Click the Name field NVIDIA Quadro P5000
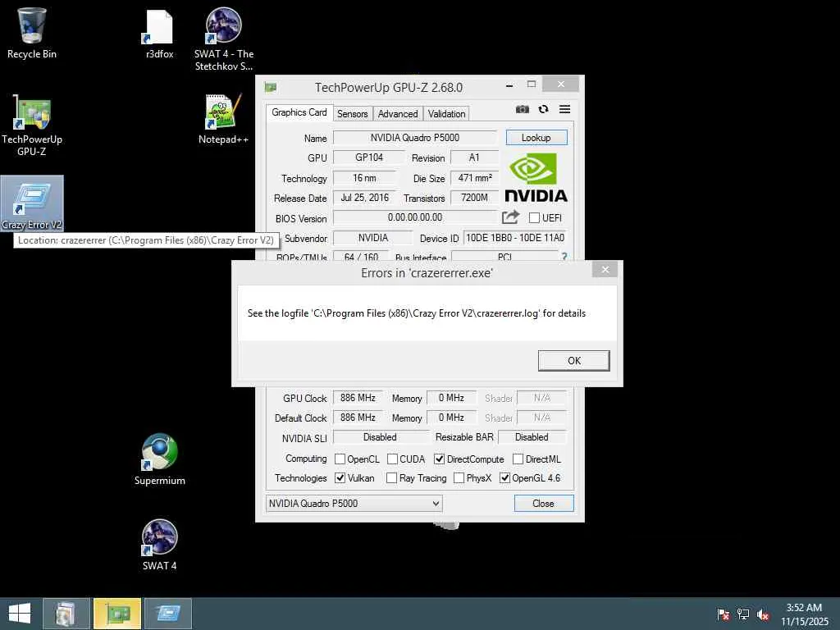This screenshot has width=840, height=630. click(415, 138)
